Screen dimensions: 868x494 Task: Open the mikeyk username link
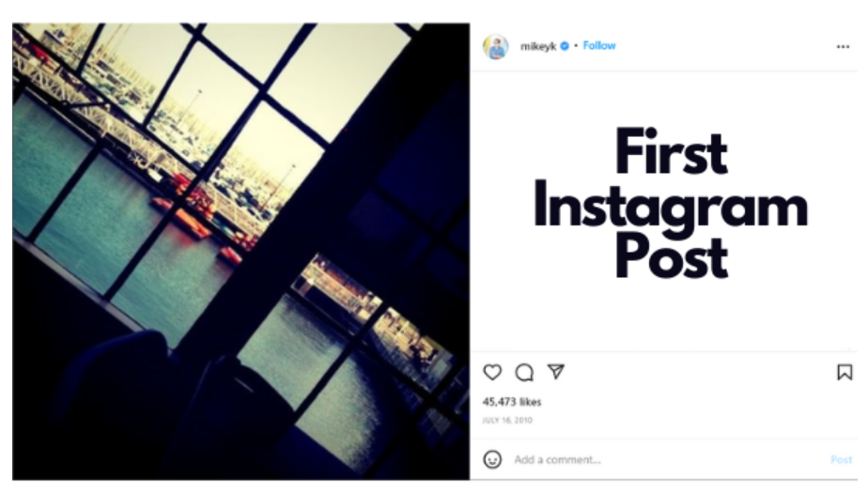point(538,46)
